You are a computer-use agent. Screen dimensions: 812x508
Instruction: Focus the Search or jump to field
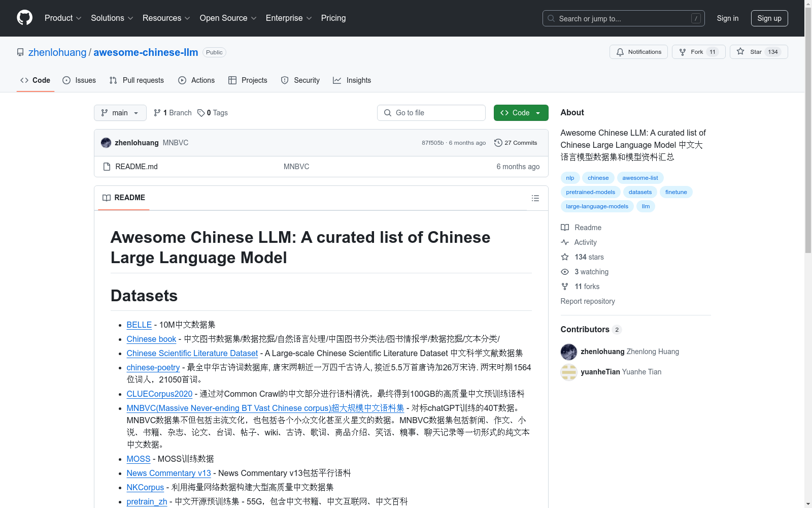click(x=624, y=18)
